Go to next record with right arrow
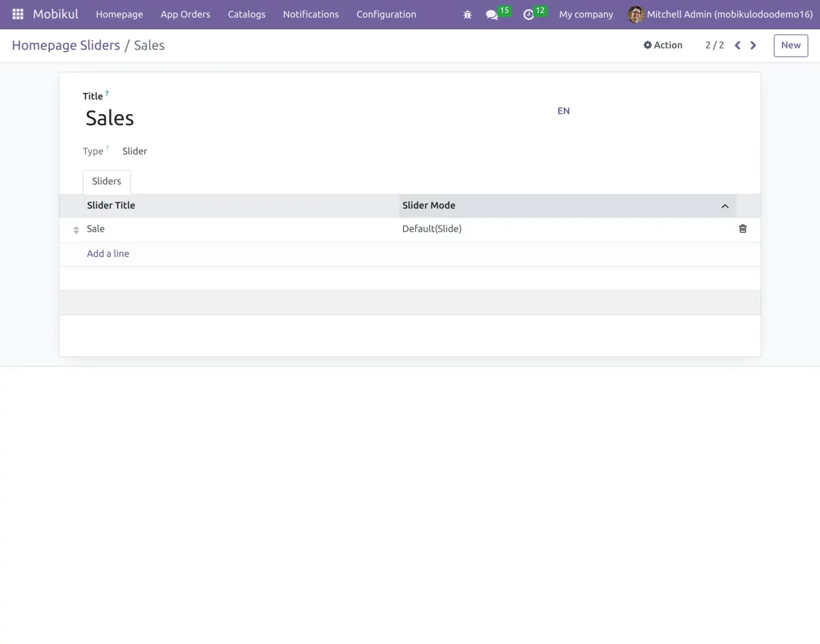 click(x=753, y=45)
